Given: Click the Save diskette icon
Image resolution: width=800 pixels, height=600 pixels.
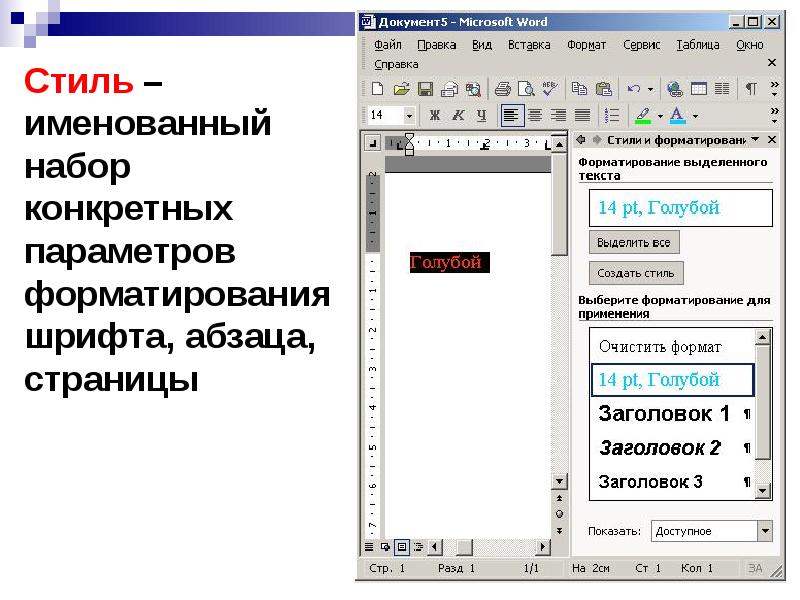Looking at the screenshot, I should pos(424,89).
